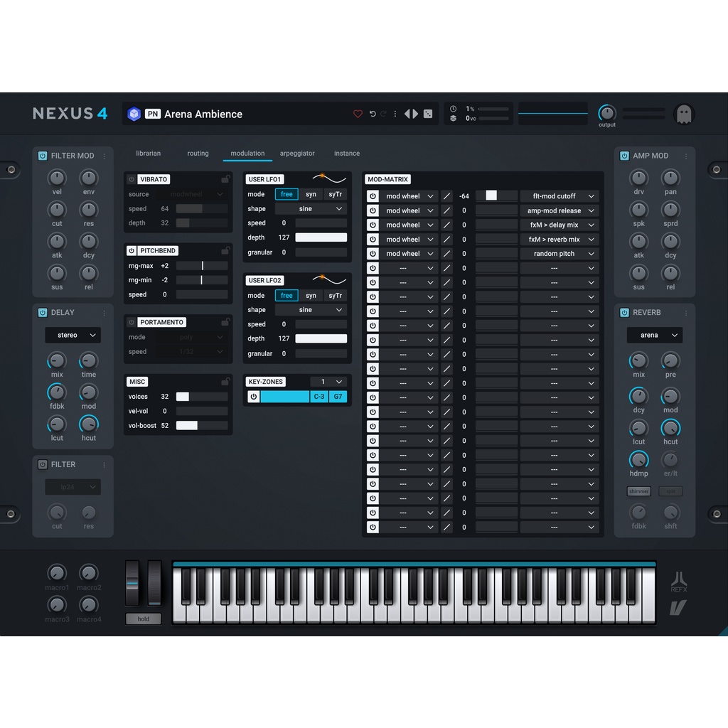Toggle Key-Zone 1 power button

[254, 397]
